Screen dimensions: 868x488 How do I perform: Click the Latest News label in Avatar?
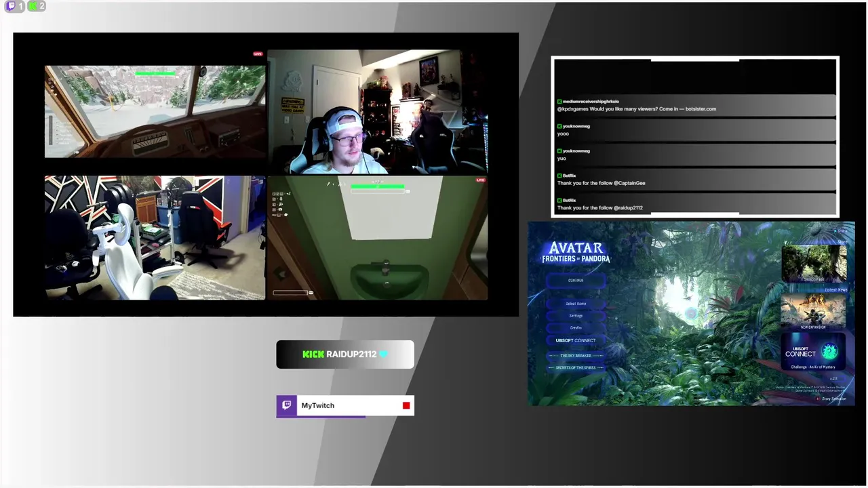click(835, 289)
